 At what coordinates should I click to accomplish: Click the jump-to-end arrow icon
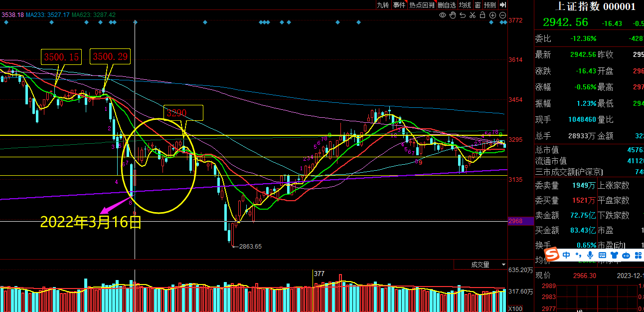502,5
